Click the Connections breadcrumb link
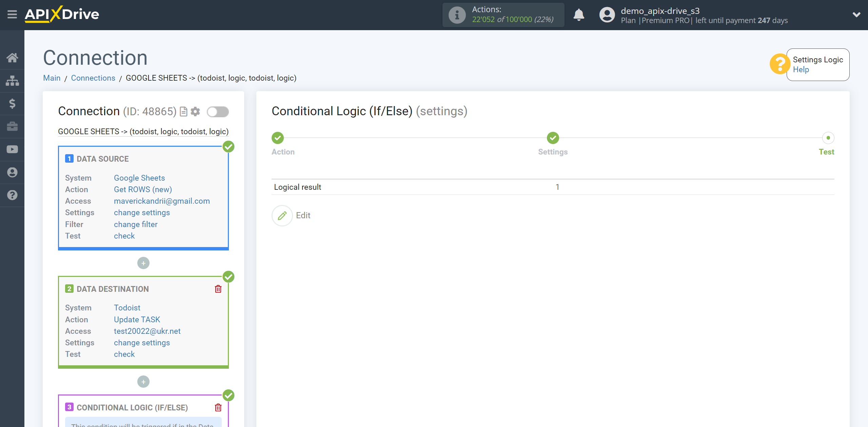Viewport: 868px width, 427px height. 93,78
